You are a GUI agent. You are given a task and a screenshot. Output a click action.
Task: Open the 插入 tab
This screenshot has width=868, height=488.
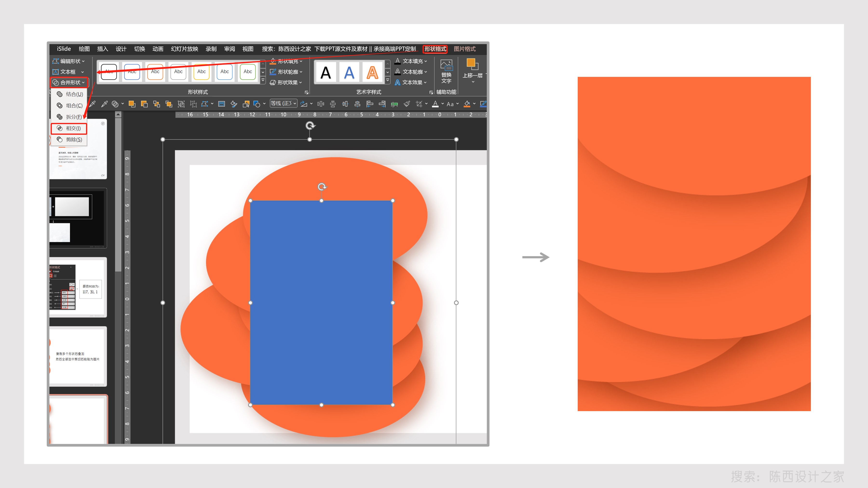(x=102, y=49)
